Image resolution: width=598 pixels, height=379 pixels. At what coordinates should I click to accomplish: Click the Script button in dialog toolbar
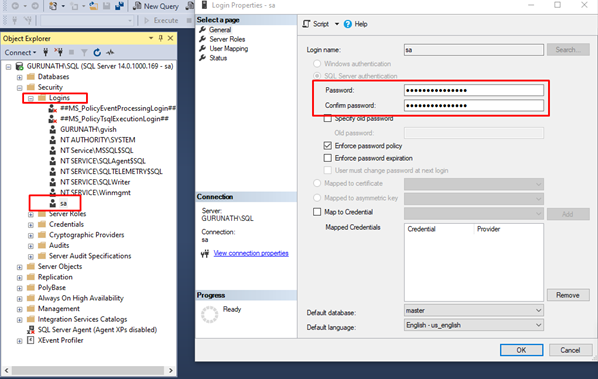tap(316, 24)
